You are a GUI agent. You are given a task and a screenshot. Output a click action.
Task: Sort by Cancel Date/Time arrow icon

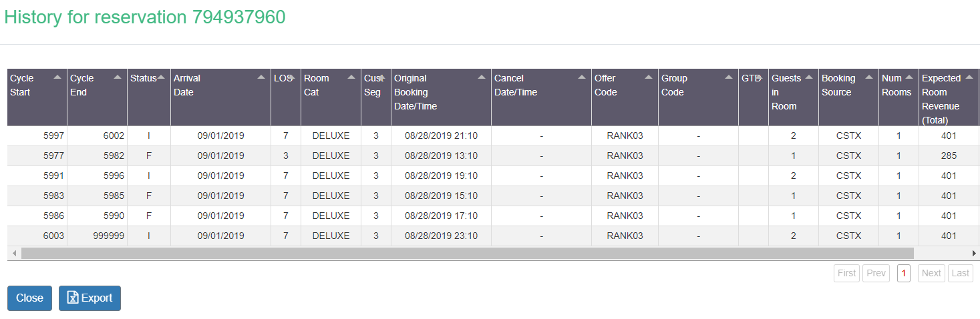click(582, 77)
